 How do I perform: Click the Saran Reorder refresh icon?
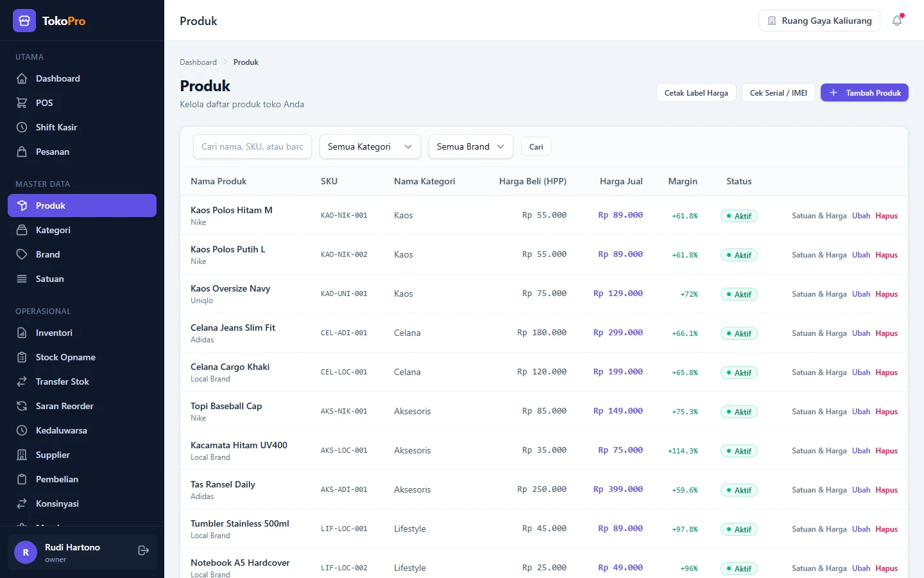22,406
